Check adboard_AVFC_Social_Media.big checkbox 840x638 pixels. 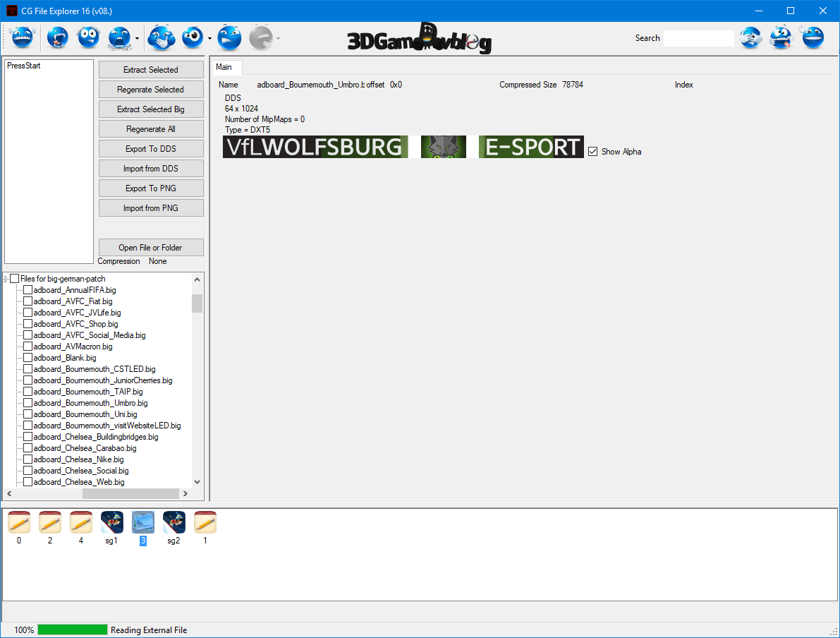28,335
